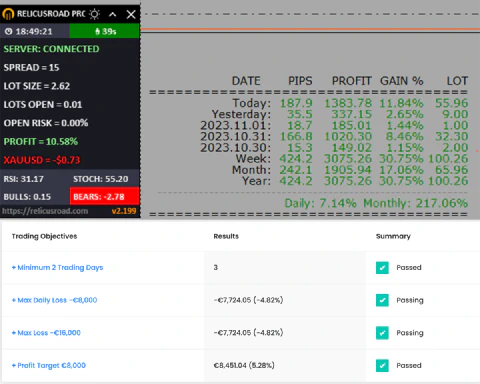
Task: Click the checkmark in Max Loss row
Action: pos(382,333)
